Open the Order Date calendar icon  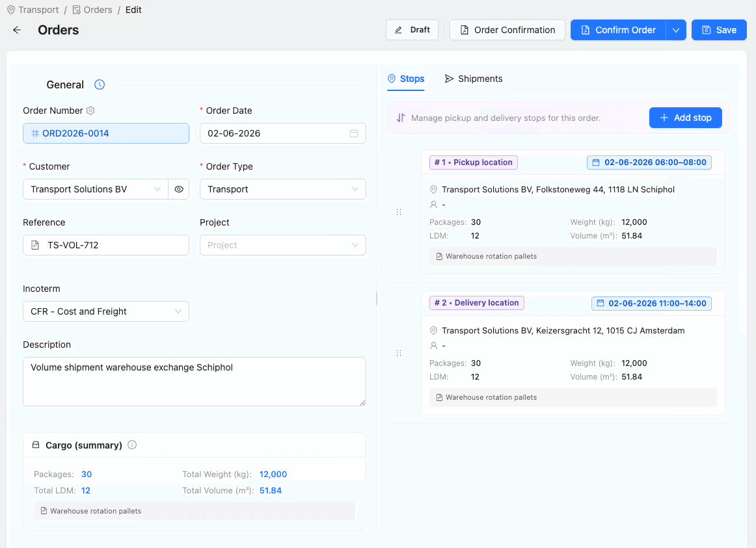(354, 133)
